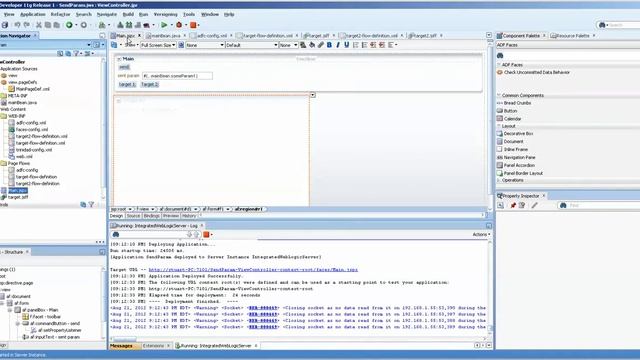The image size is (640, 360).
Task: Click the red Terminate square in main toolbar
Action: pyautogui.click(x=193, y=25)
